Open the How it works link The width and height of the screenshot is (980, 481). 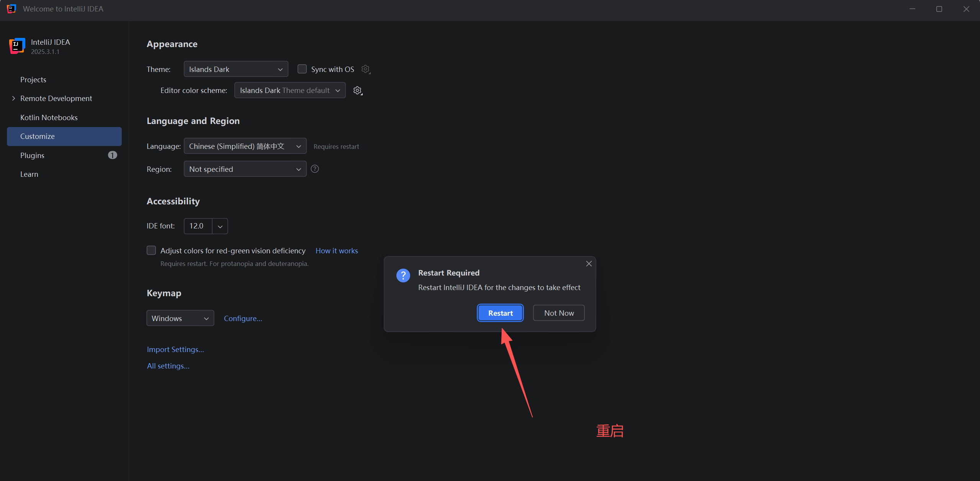coord(337,251)
